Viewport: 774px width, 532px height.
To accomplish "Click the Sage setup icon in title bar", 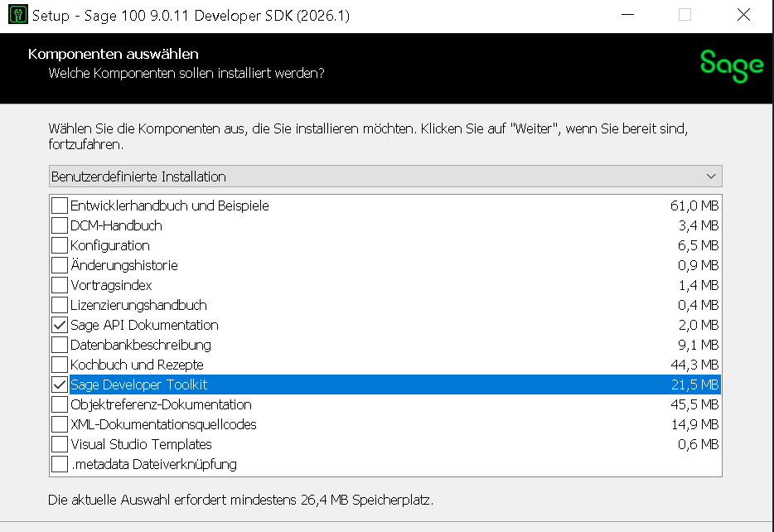I will pos(18,15).
